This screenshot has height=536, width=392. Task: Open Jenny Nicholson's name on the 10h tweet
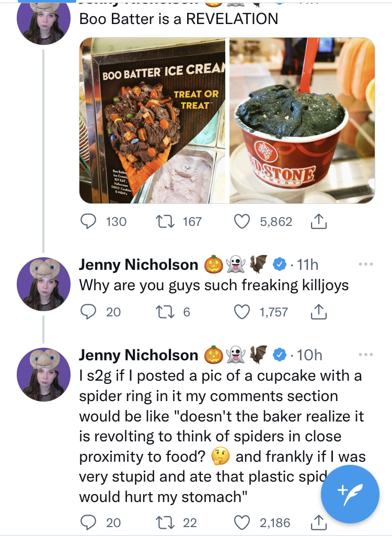[x=139, y=355]
